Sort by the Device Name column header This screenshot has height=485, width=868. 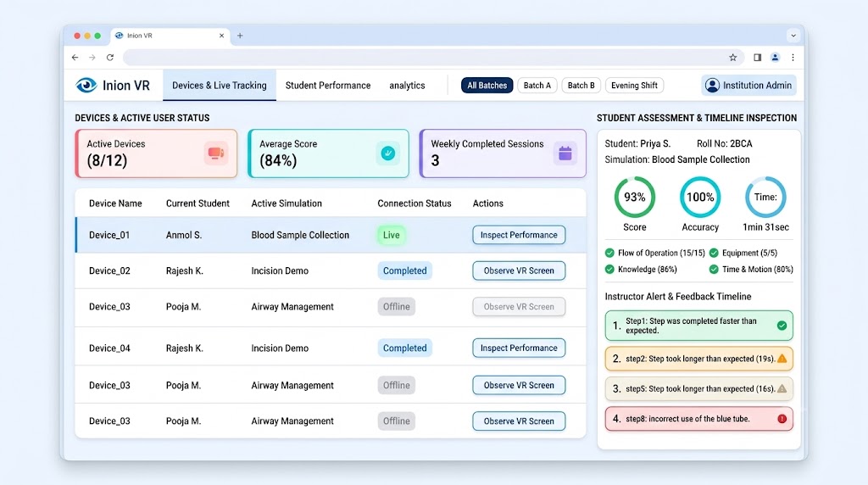click(x=115, y=203)
